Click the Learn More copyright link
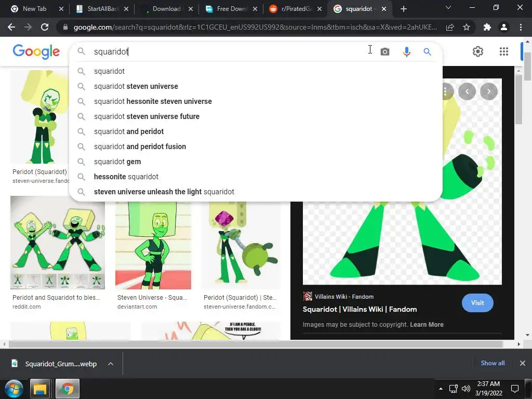The image size is (532, 399). point(427,325)
